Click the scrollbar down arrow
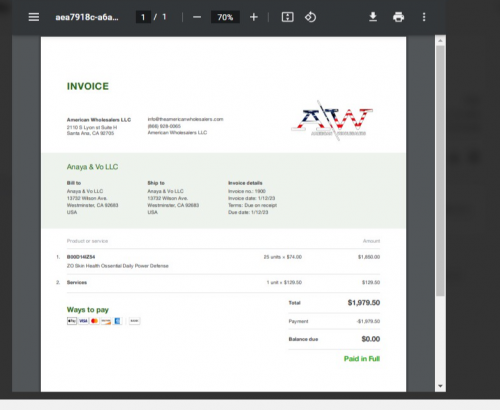 [440, 386]
